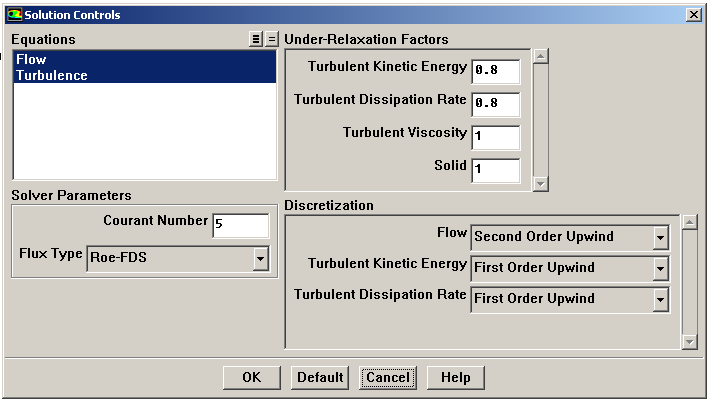Click the Cancel button
Screen dimensions: 707x399
tap(388, 377)
